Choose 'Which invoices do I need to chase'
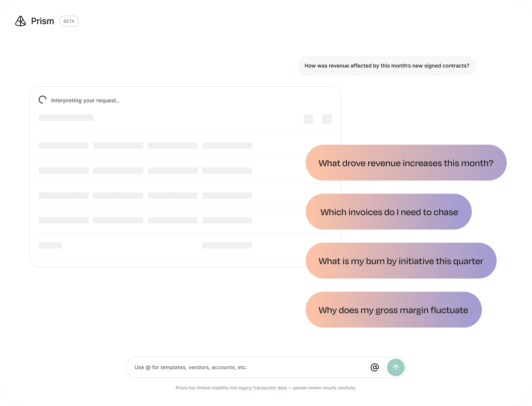 pos(389,212)
